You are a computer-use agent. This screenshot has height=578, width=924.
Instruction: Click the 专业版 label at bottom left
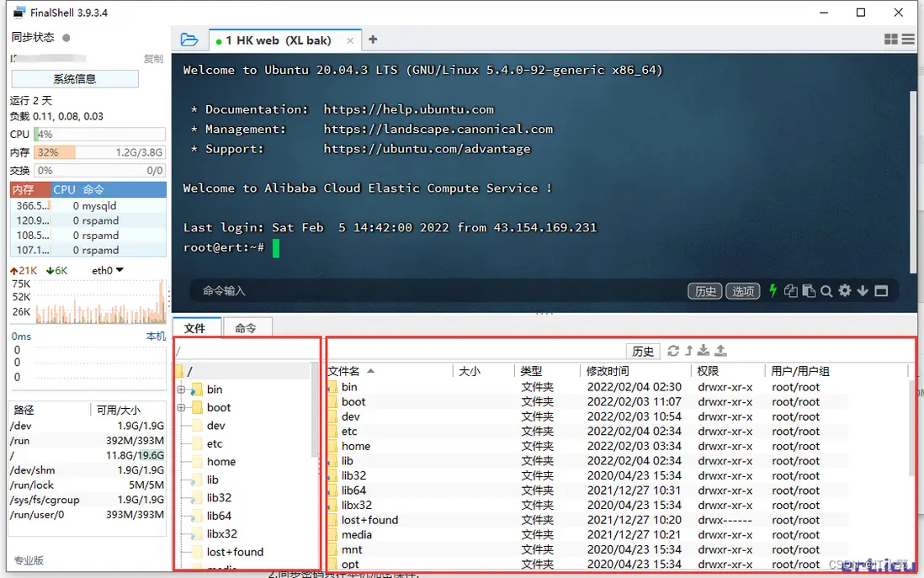pos(29,560)
